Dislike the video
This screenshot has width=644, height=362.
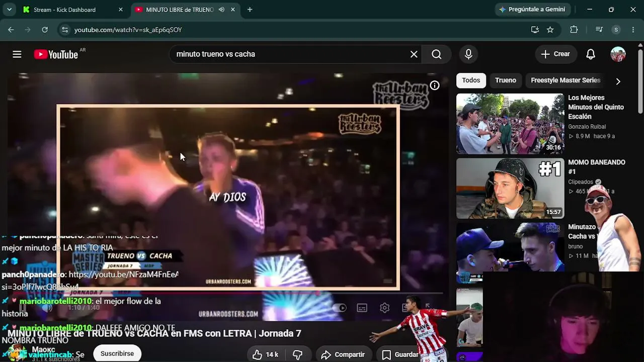click(298, 354)
